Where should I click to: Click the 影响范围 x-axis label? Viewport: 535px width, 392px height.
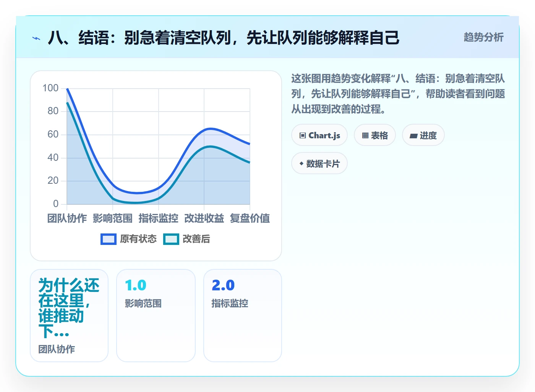pyautogui.click(x=113, y=219)
